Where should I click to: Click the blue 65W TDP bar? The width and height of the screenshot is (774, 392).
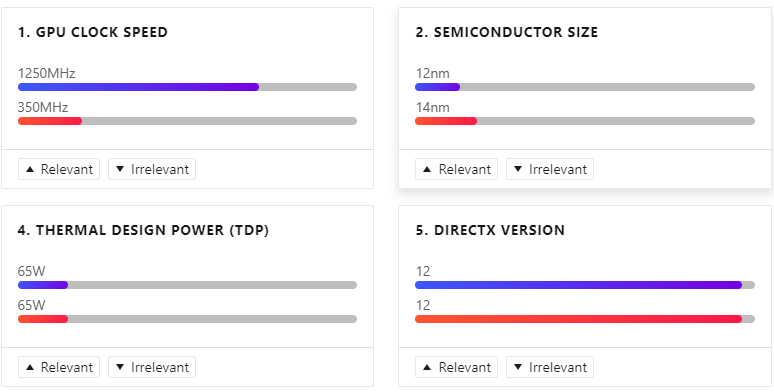coord(43,285)
